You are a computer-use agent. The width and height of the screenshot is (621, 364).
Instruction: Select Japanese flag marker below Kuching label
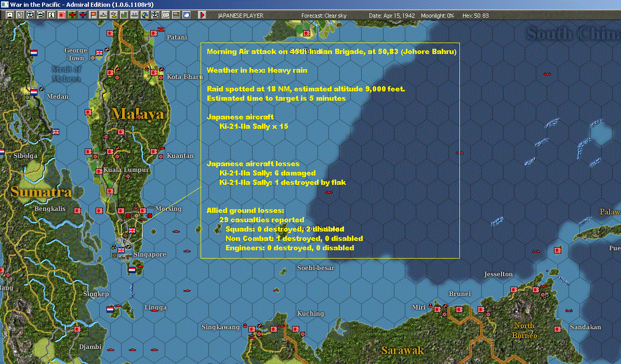click(296, 329)
